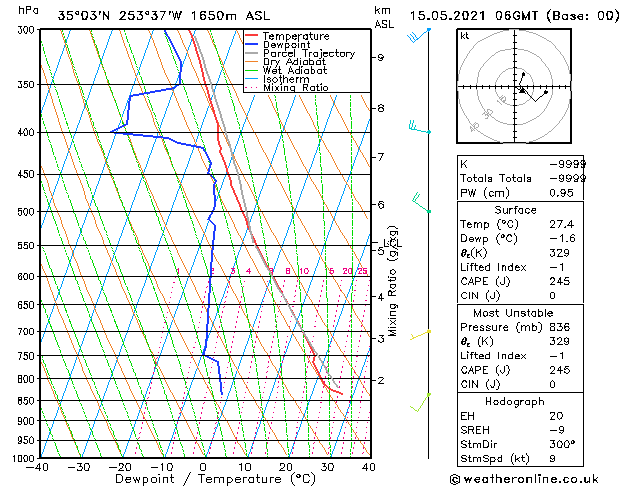
Task: Click the '-40' temperature axis tick label
Action: click(37, 468)
